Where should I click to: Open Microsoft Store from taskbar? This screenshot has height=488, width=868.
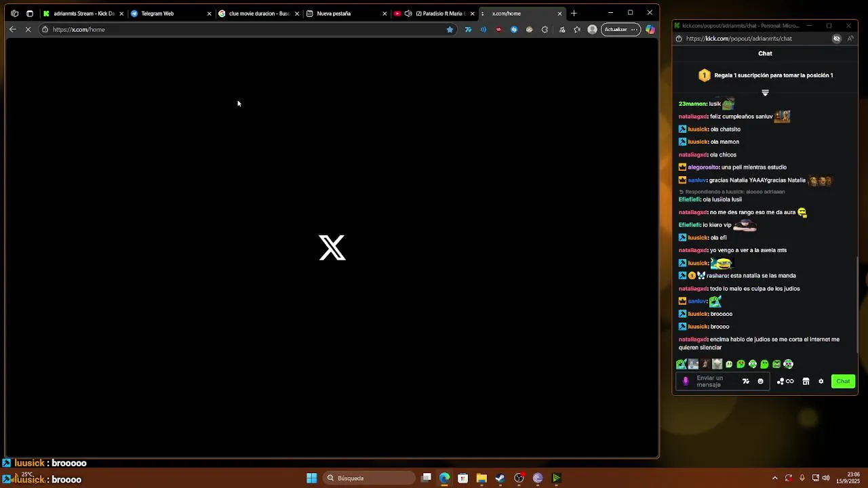pos(462,479)
